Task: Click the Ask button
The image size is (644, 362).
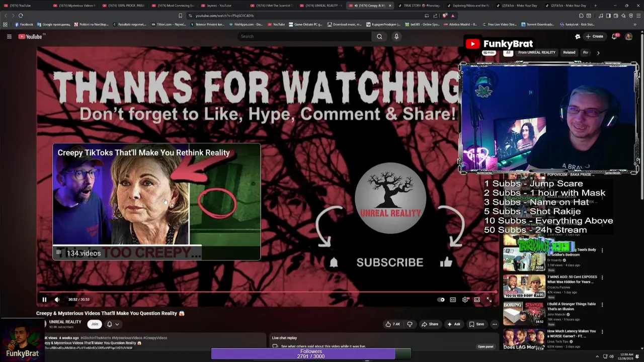Action: click(x=454, y=324)
